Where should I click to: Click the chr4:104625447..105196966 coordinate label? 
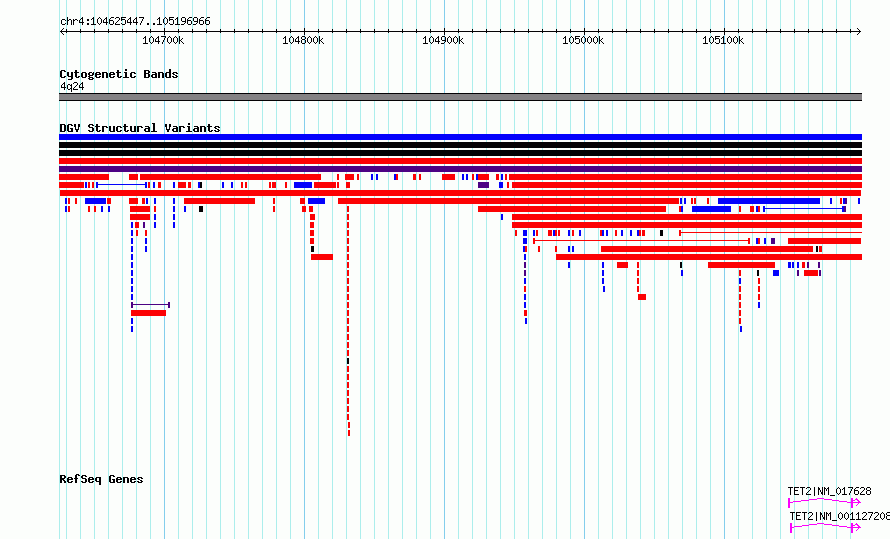click(135, 22)
